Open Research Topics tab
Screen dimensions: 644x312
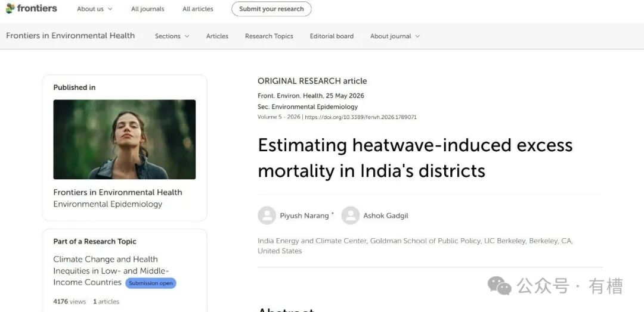pyautogui.click(x=269, y=36)
